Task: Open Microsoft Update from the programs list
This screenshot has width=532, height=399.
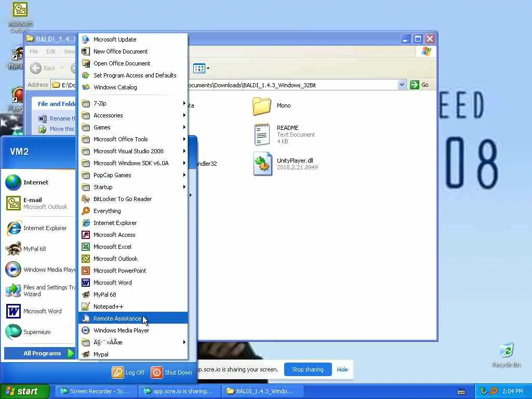Action: point(133,39)
